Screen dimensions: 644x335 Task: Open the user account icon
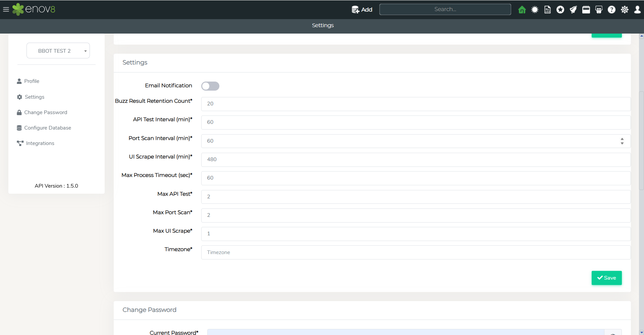point(637,10)
